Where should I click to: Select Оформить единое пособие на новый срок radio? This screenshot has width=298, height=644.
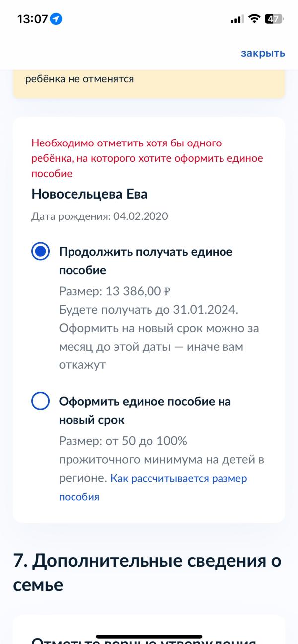(x=40, y=401)
